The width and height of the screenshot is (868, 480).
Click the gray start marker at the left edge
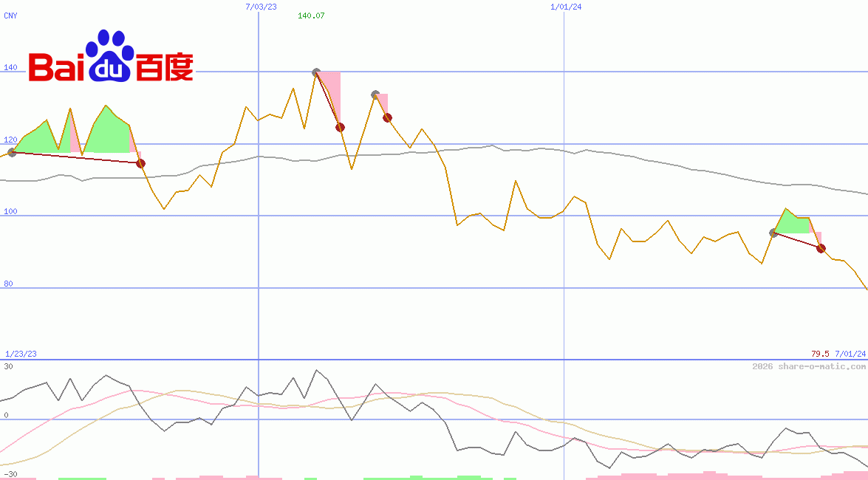click(12, 152)
